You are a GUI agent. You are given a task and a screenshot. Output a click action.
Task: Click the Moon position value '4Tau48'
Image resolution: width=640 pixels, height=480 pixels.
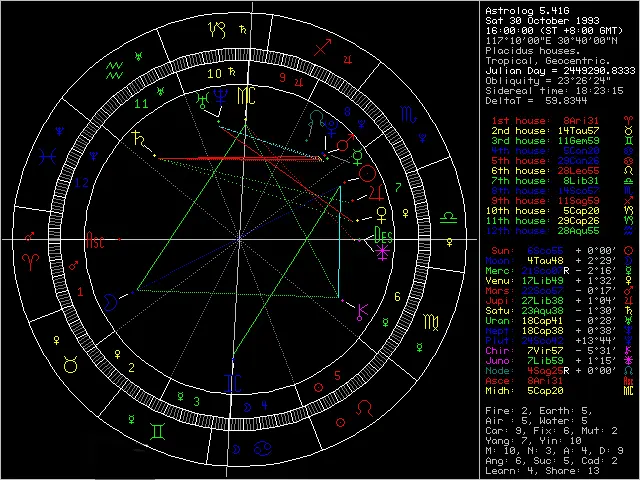pos(545,261)
